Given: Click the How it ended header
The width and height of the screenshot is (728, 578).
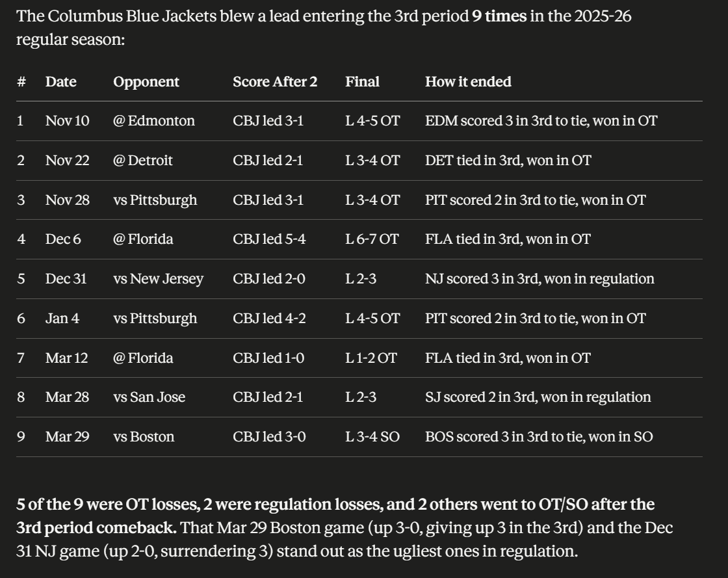Looking at the screenshot, I should [468, 82].
